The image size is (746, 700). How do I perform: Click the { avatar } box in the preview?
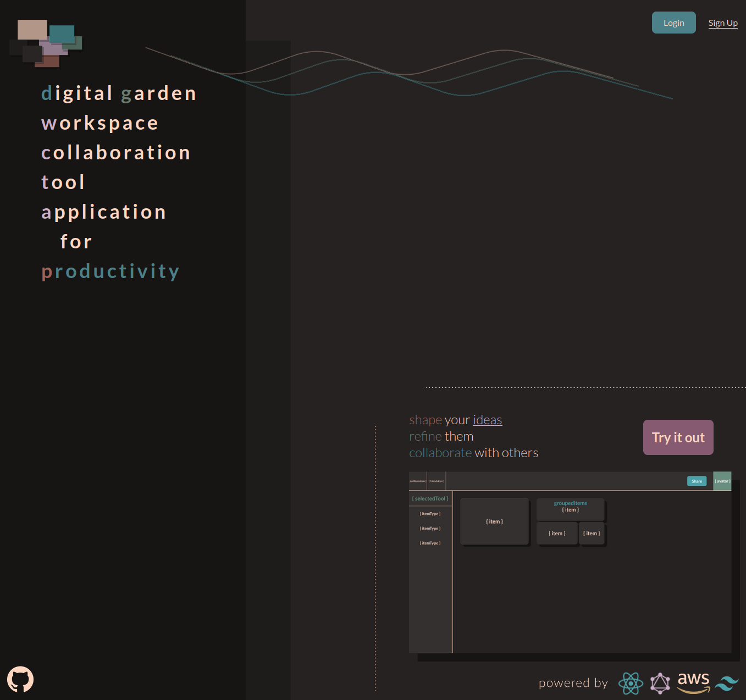tap(722, 481)
